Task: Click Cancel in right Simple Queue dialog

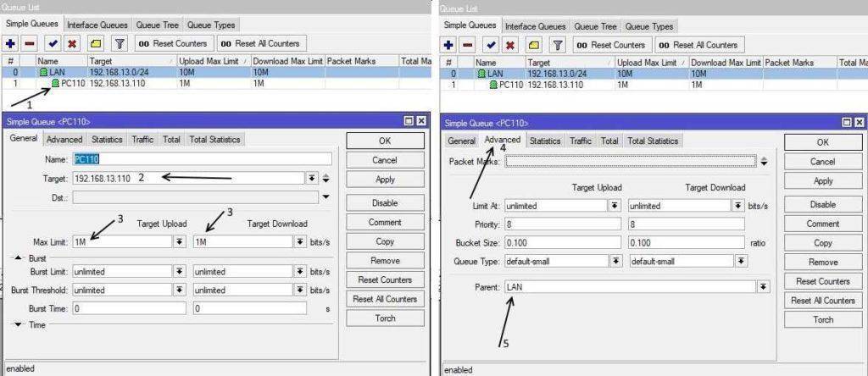Action: (x=823, y=162)
